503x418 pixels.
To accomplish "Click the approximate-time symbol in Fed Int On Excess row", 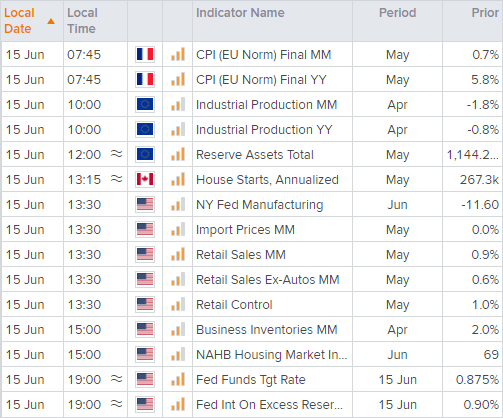I will pyautogui.click(x=117, y=404).
